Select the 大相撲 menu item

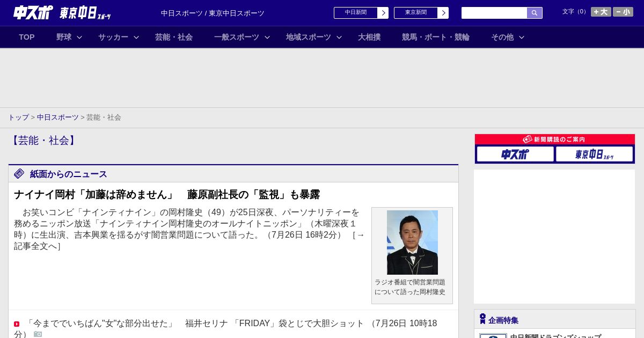click(x=369, y=37)
